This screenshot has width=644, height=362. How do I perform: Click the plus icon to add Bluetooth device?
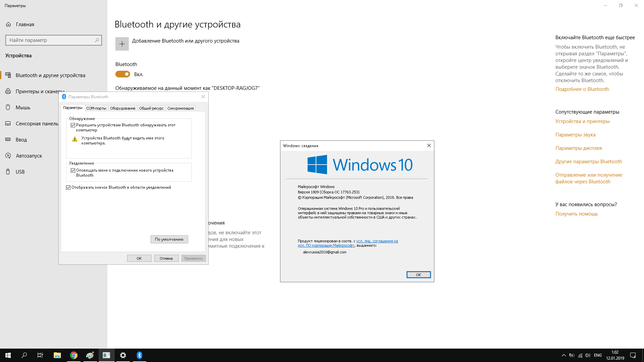click(122, 44)
